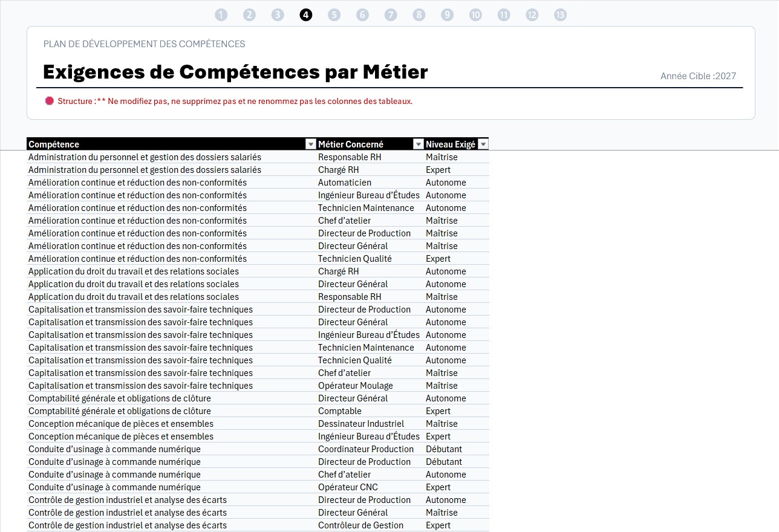The image size is (779, 532).
Task: Open the Compétence column filter dropdown
Action: 310,144
